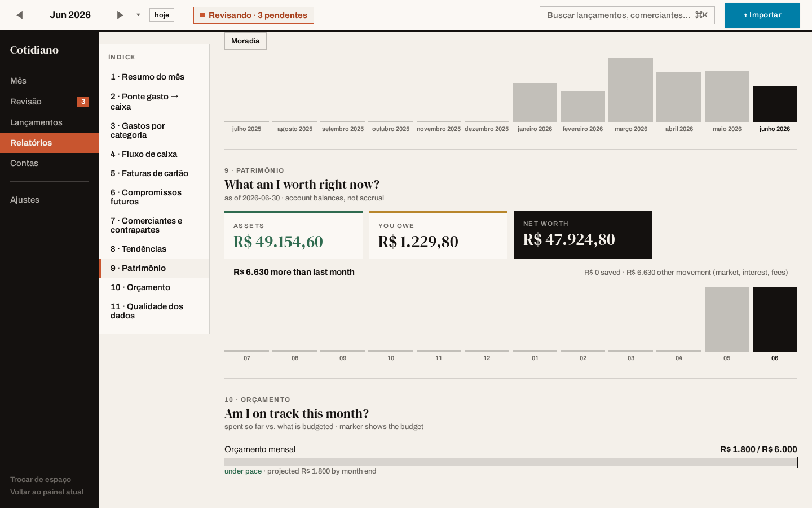The width and height of the screenshot is (812, 508).
Task: Open Revisando 3 pendentes status
Action: (254, 15)
